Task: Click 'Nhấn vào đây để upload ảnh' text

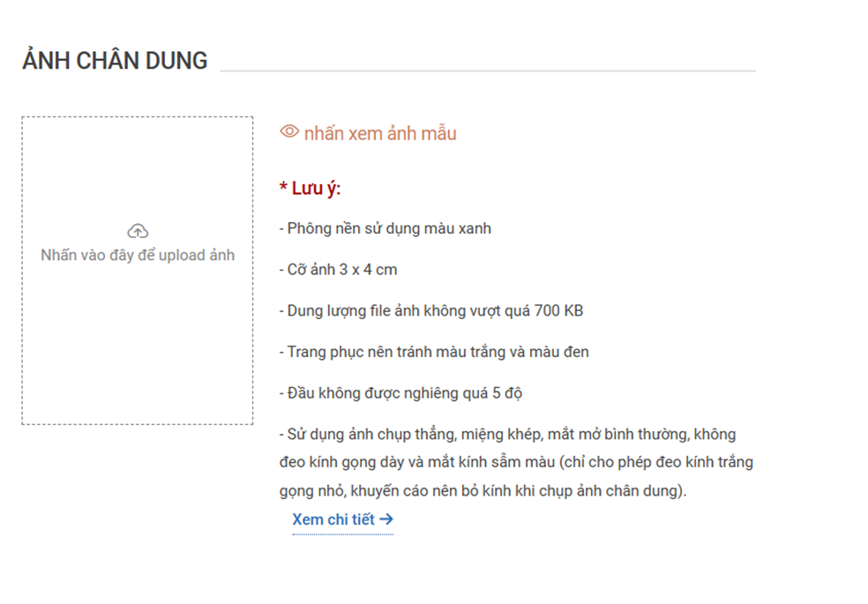Action: click(138, 256)
